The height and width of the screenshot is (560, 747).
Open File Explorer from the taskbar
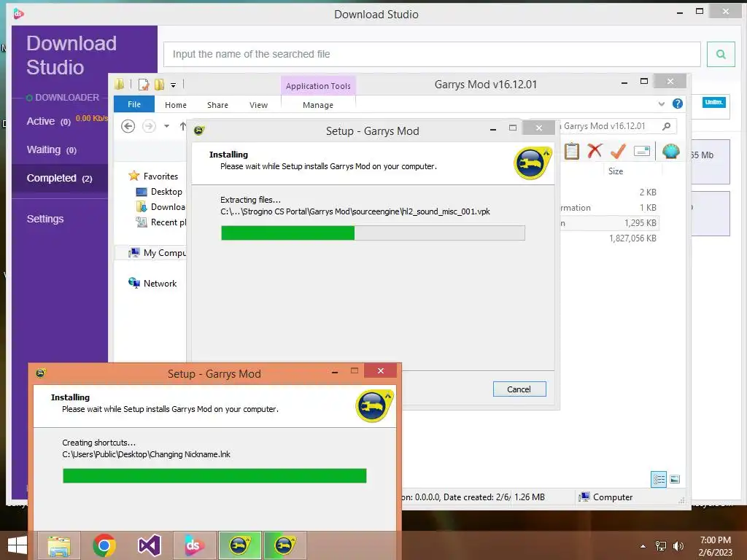tap(59, 545)
